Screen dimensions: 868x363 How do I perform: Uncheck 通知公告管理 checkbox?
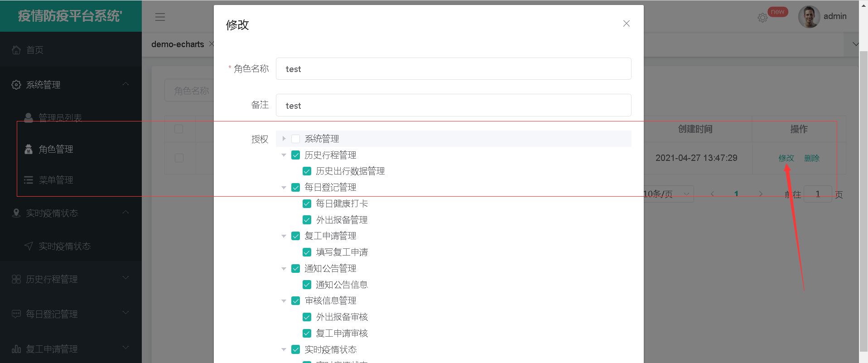tap(295, 269)
